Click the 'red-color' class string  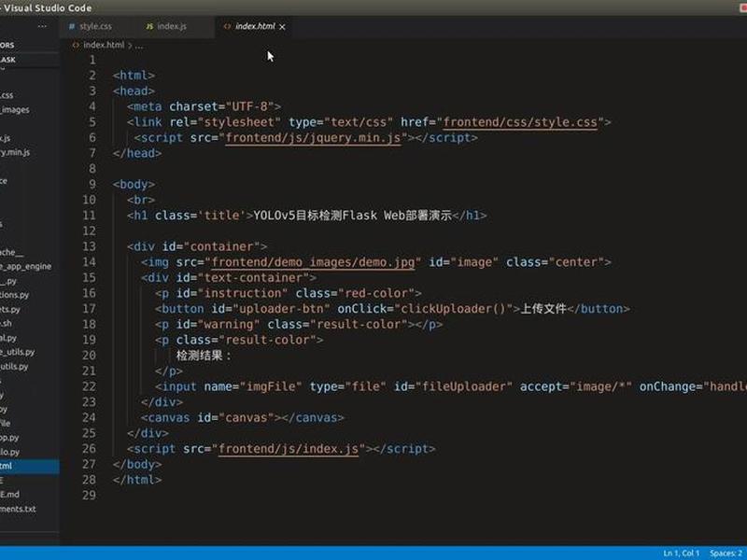(376, 293)
